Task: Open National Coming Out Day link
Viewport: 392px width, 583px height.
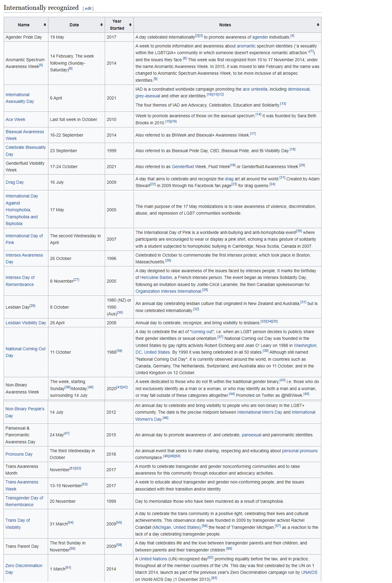Action: click(x=25, y=352)
